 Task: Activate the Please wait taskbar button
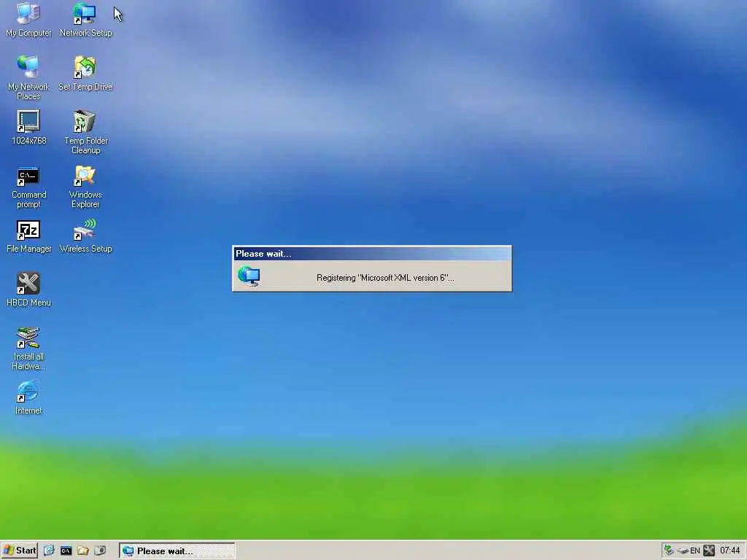click(177, 551)
